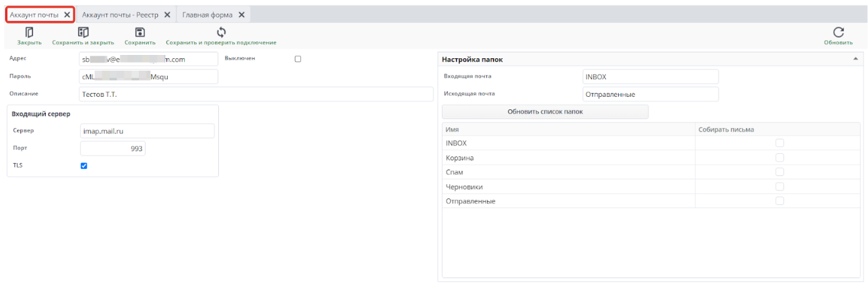Switch to Главная форма tab
The image size is (868, 288).
(208, 14)
